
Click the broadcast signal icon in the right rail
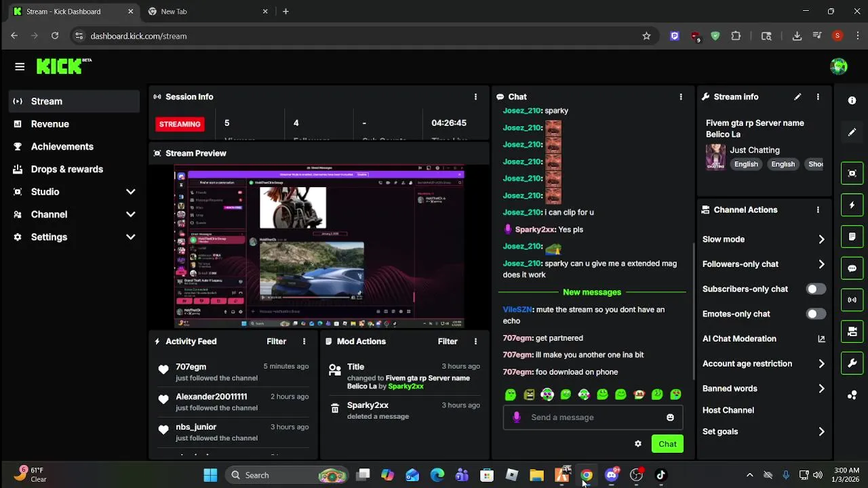pyautogui.click(x=852, y=300)
